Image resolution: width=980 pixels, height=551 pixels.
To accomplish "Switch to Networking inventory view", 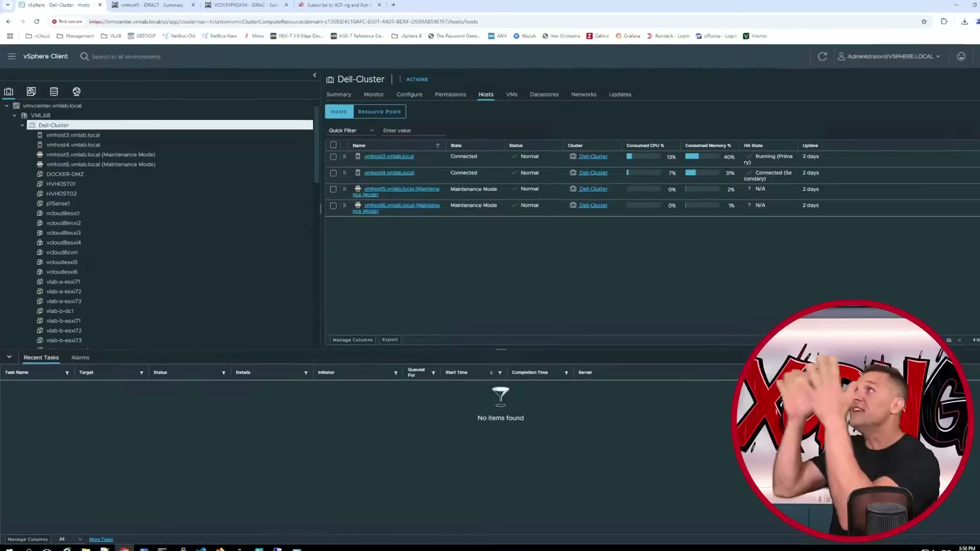I will click(77, 92).
